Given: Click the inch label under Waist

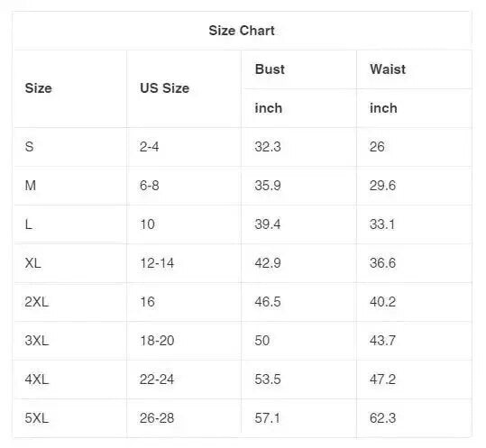Looking at the screenshot, I should tap(383, 108).
